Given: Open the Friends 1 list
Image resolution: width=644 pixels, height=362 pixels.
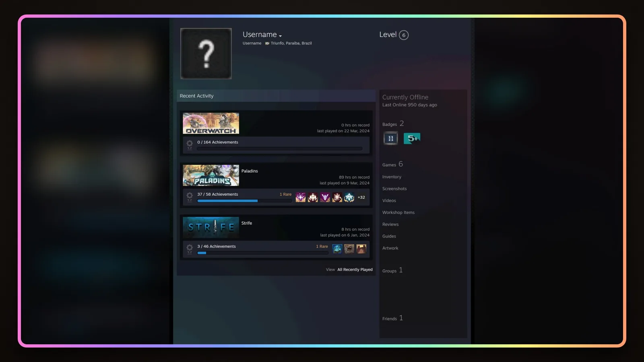Looking at the screenshot, I should [392, 318].
